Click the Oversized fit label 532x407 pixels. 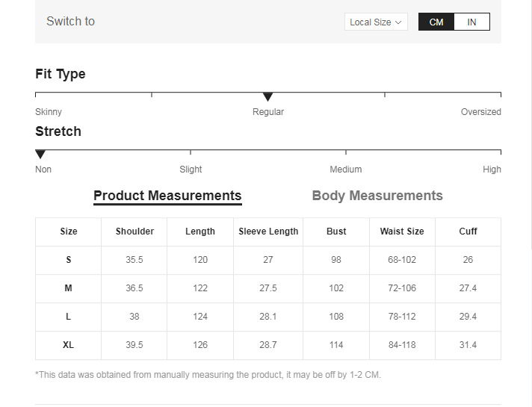pos(480,112)
